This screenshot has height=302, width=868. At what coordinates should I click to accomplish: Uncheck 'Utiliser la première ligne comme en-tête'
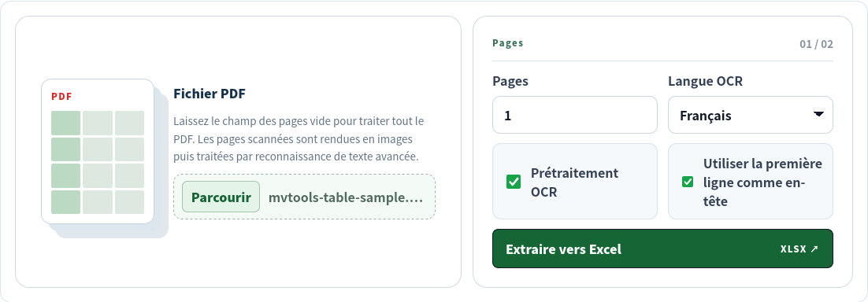point(688,182)
